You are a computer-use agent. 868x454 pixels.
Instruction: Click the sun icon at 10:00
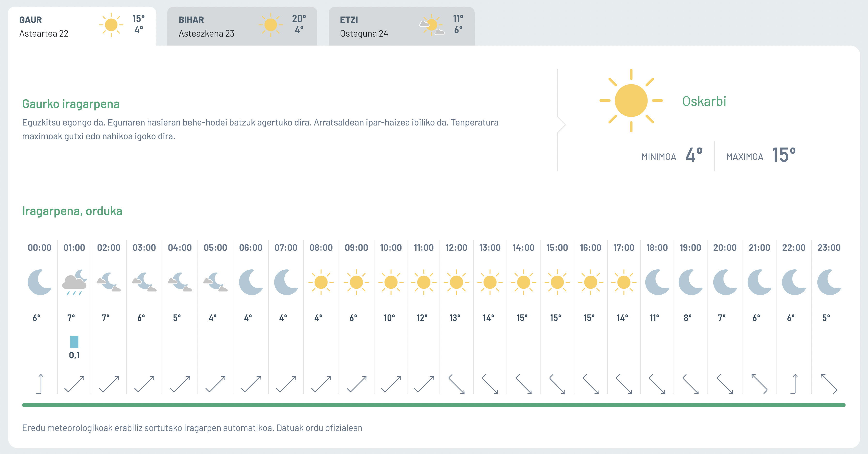[x=391, y=282]
